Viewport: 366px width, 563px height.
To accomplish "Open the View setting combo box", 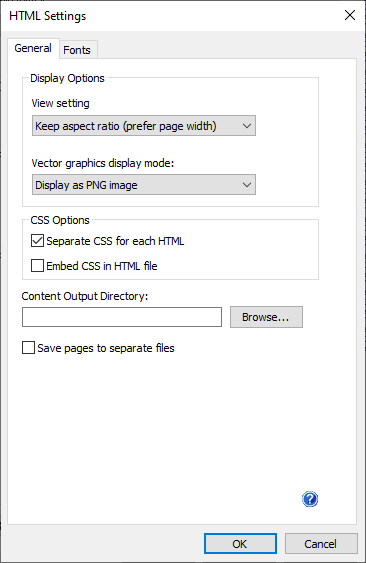I will point(144,126).
